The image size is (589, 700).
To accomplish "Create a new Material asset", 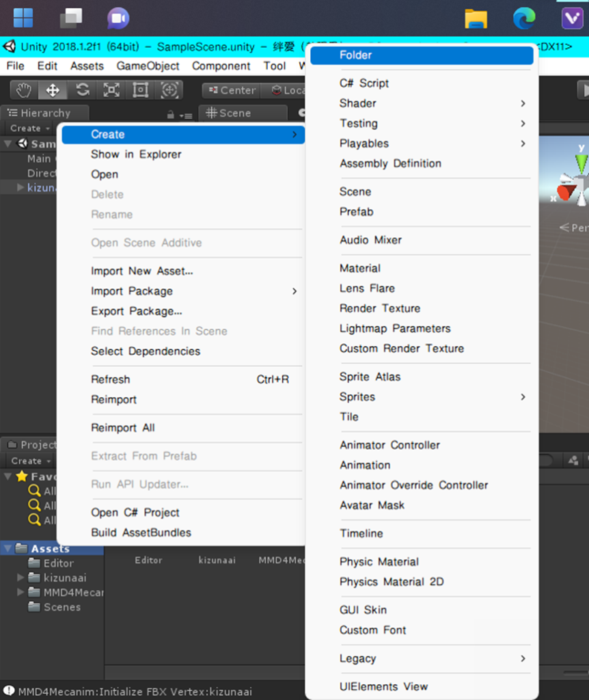I will click(359, 269).
